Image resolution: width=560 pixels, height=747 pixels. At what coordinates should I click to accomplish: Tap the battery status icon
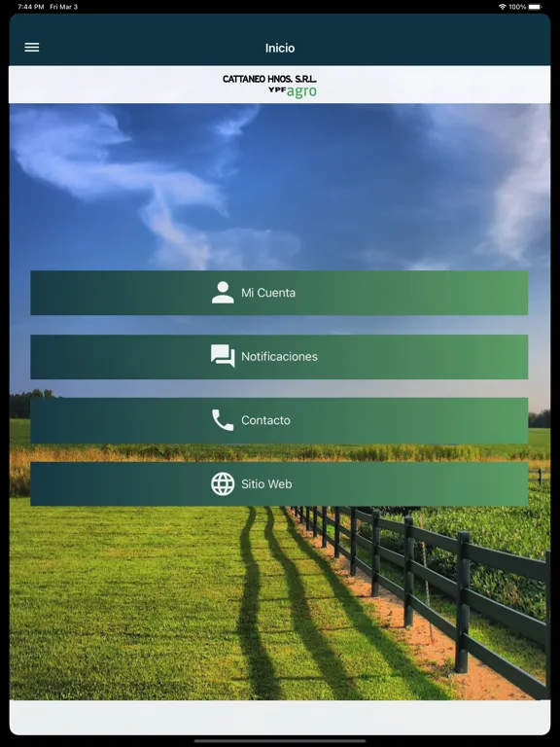point(535,7)
